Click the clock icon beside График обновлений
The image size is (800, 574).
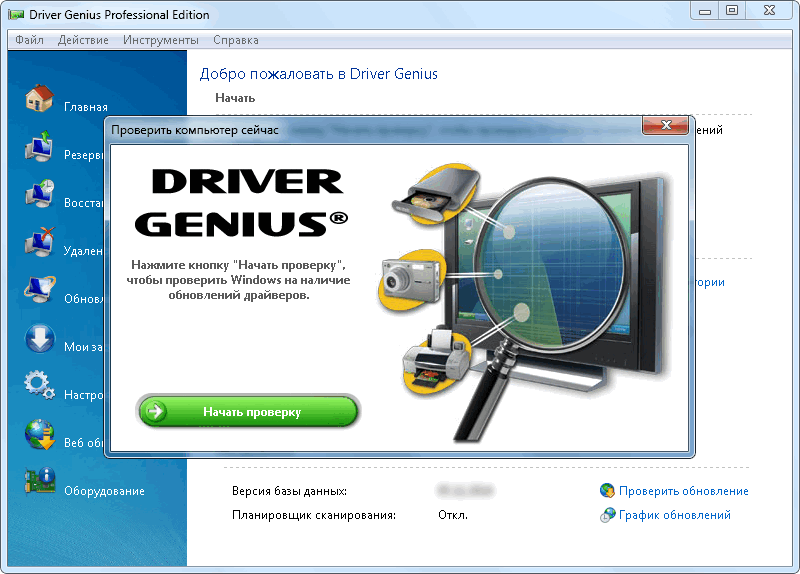click(x=607, y=515)
